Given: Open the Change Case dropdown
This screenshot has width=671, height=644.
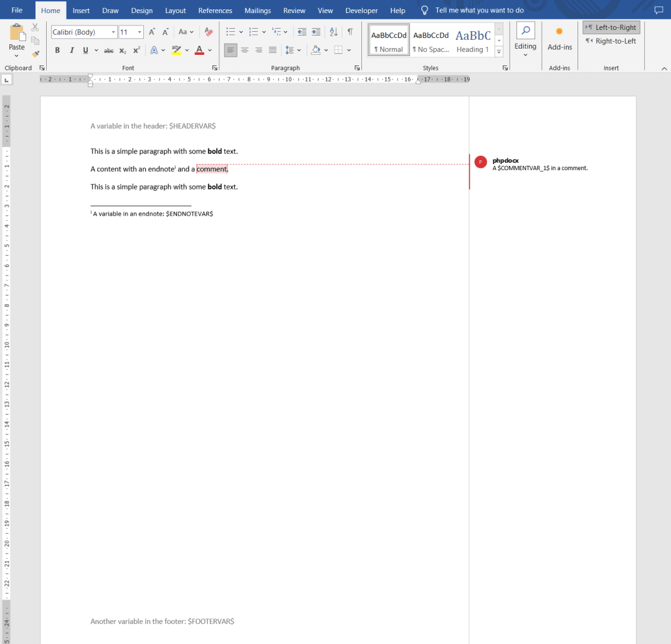Looking at the screenshot, I should click(x=186, y=32).
